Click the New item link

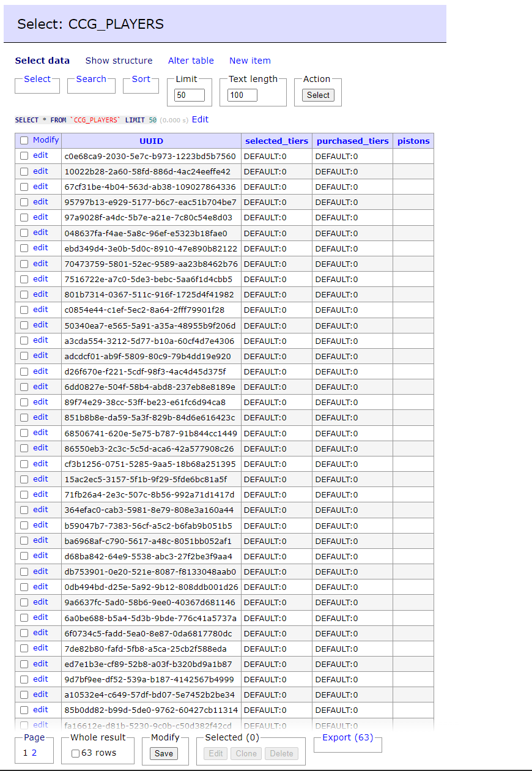(x=249, y=61)
